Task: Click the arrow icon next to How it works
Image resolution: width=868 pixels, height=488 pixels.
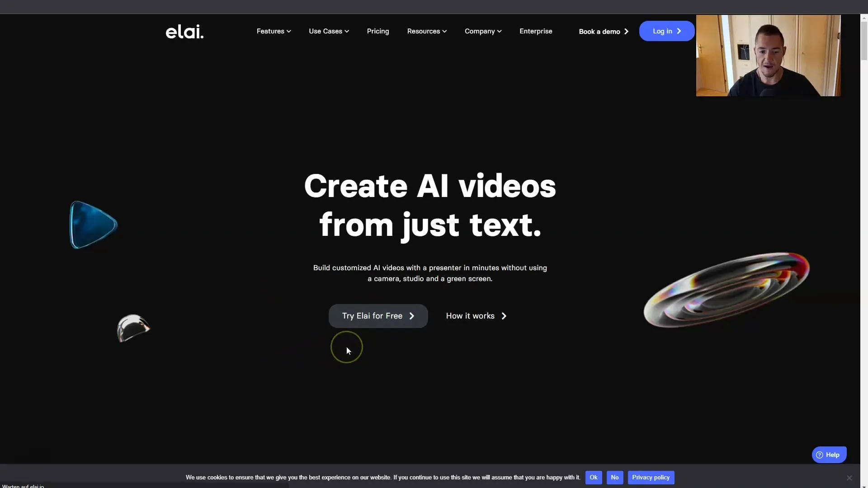Action: coord(503,315)
